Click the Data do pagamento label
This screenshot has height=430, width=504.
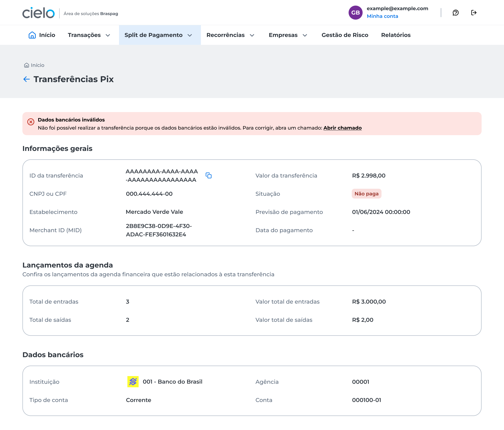[284, 230]
